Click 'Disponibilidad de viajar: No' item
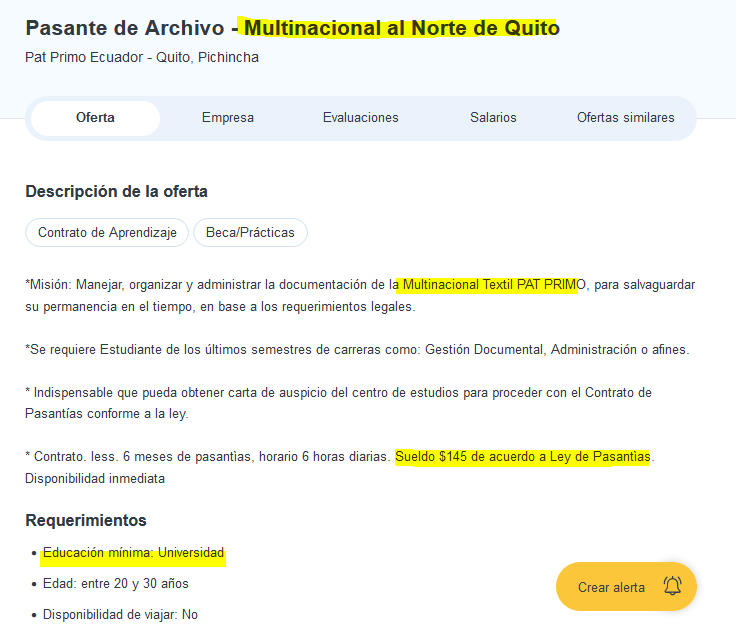 (120, 614)
